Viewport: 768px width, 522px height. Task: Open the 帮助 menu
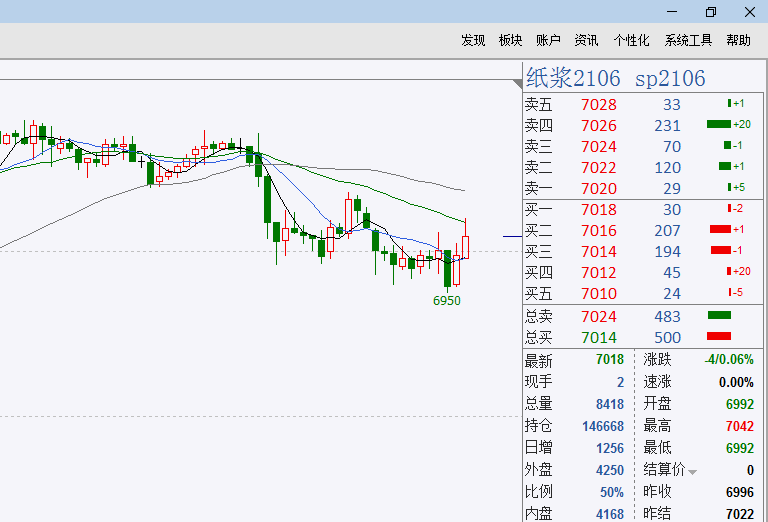(x=738, y=40)
